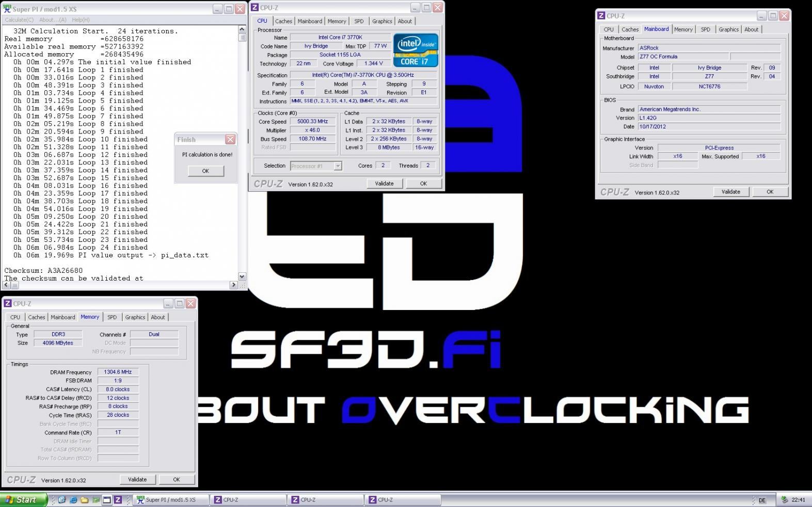Open Graphics tab in the Mainboard window
Screen dimensions: 812x507
pyautogui.click(x=728, y=29)
